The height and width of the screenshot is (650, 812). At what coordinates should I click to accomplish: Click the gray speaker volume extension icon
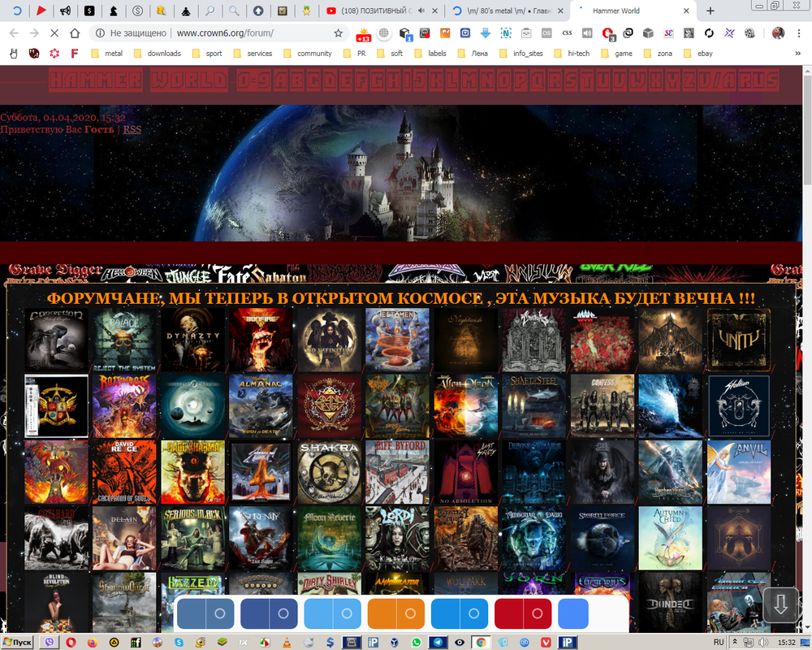click(x=587, y=33)
